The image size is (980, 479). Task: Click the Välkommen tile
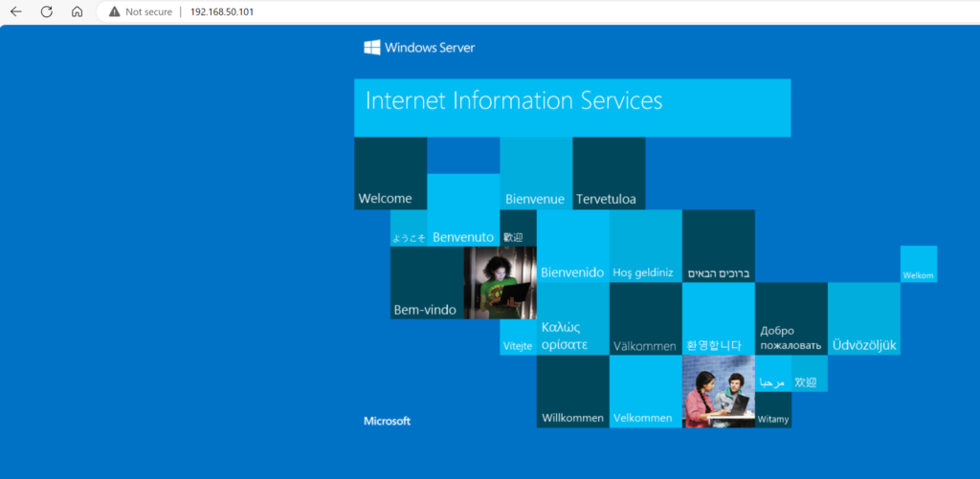[646, 318]
